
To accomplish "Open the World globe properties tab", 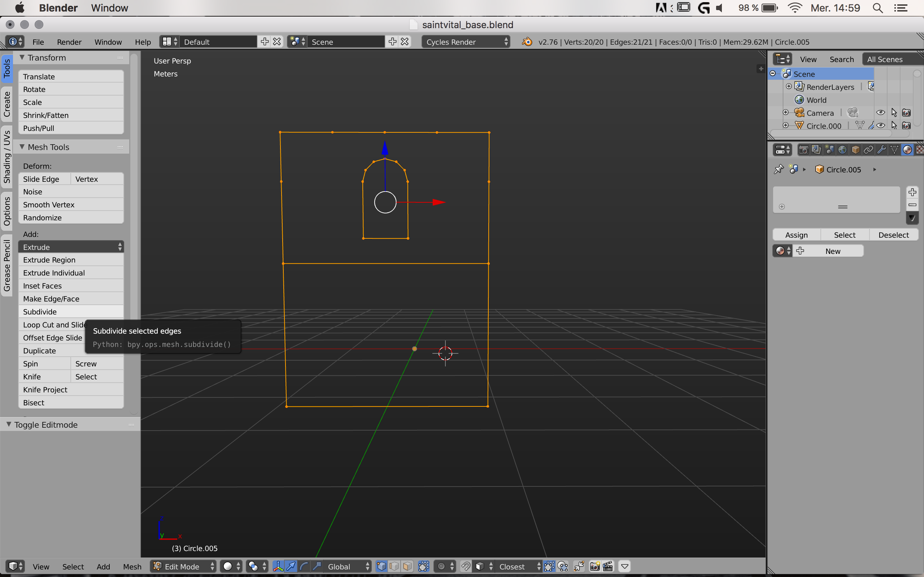I will tap(842, 150).
